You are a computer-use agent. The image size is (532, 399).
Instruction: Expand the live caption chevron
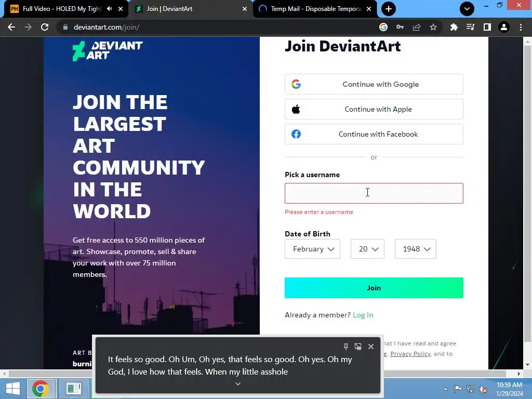(x=238, y=384)
